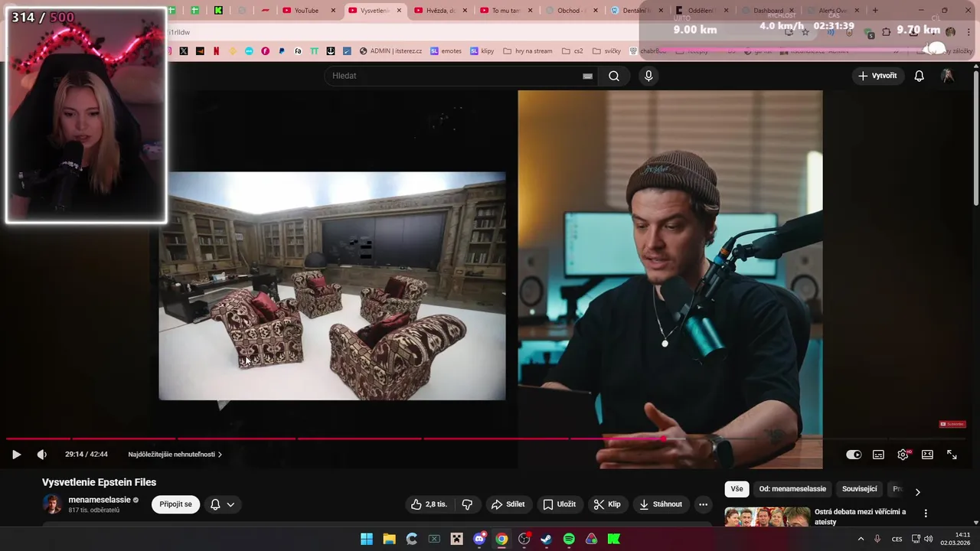Show hidden system tray icons chevron
This screenshot has height=551, width=980.
(x=861, y=539)
